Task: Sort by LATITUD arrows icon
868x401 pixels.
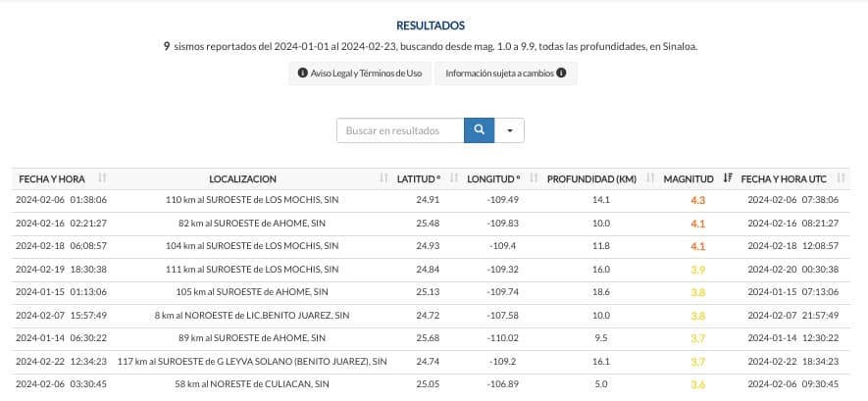Action: click(454, 178)
